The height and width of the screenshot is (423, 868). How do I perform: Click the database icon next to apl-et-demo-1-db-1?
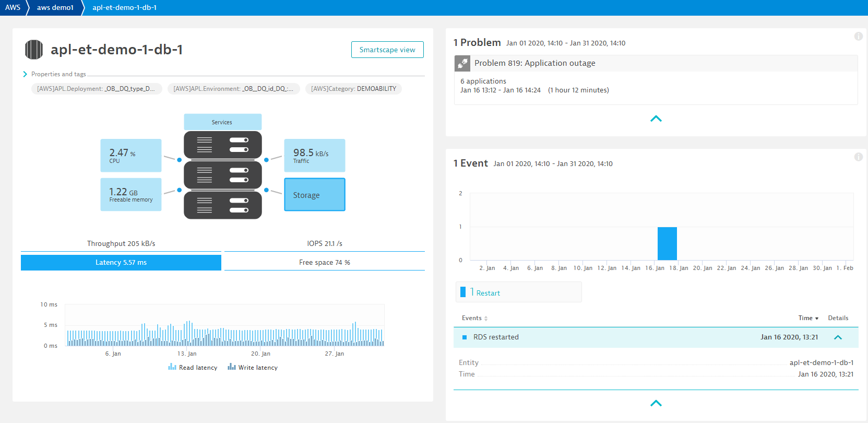(x=34, y=50)
